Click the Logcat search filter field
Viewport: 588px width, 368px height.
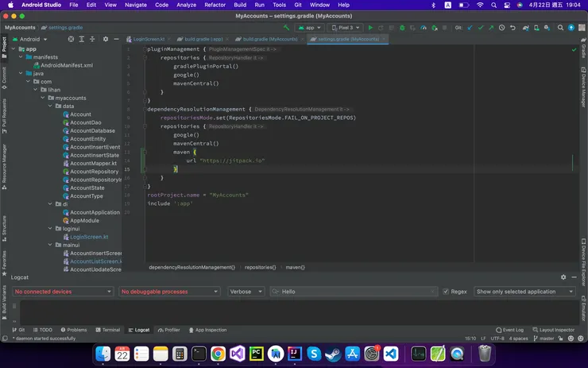click(355, 292)
